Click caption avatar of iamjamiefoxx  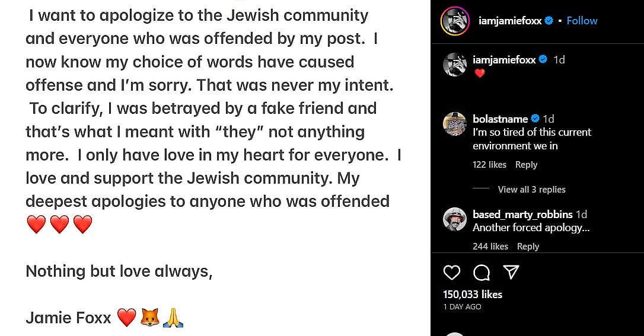click(455, 65)
